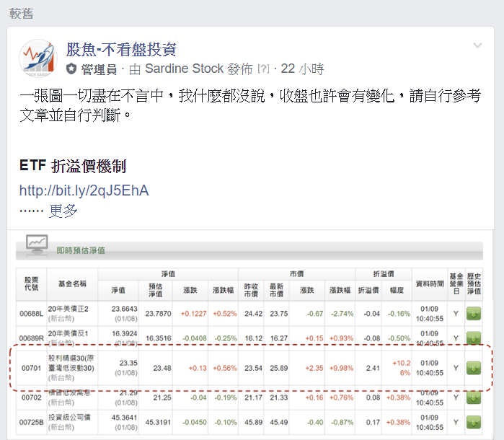Viewport: 504px width, 440px height.
Task: Select stock code 00702
Action: pos(31,397)
